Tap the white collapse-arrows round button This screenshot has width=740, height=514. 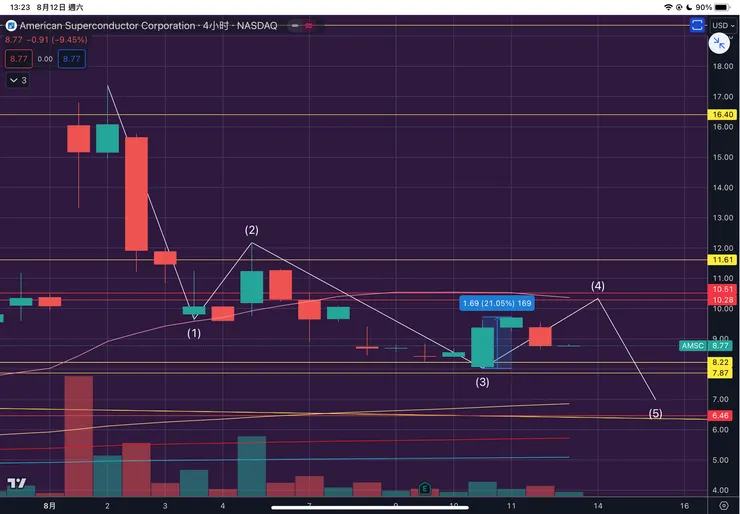[719, 43]
